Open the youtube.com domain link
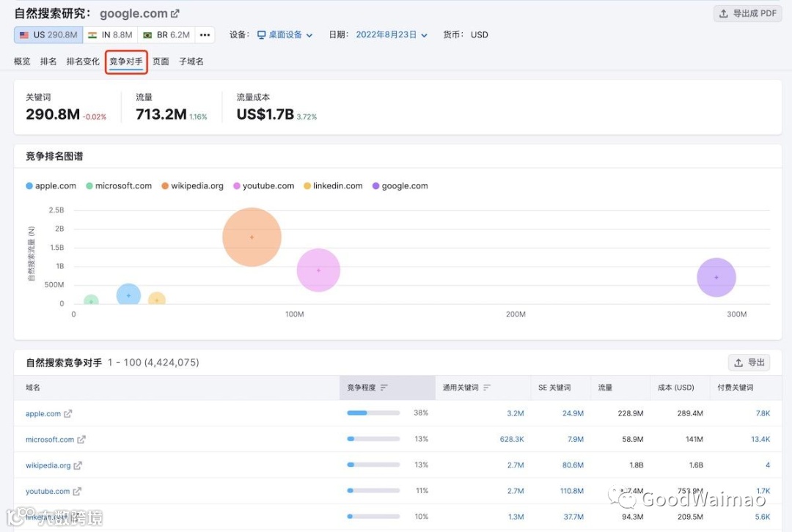 48,491
